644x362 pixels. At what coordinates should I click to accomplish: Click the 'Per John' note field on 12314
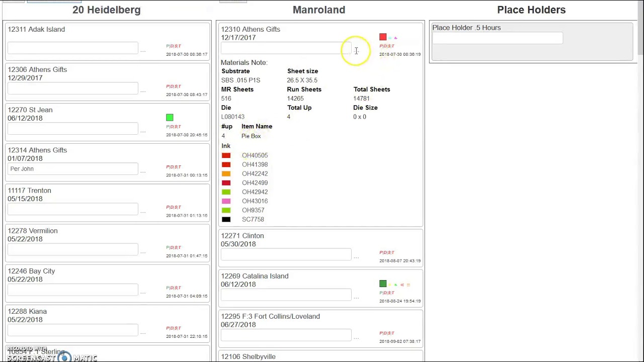click(72, 169)
